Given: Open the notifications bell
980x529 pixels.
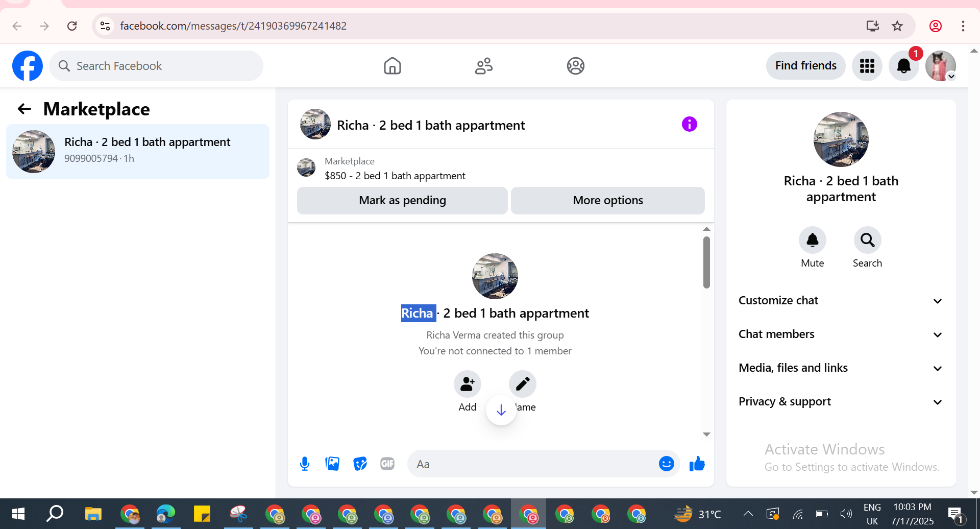Looking at the screenshot, I should coord(904,66).
